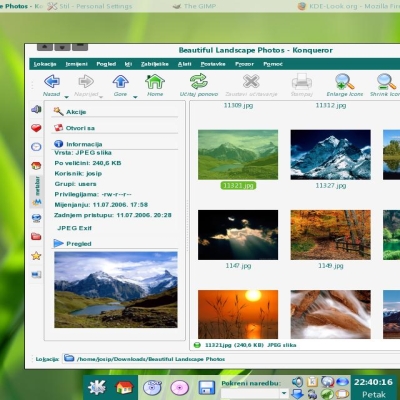Open the Izmijeni menu
This screenshot has height=400, width=400.
pyautogui.click(x=76, y=64)
